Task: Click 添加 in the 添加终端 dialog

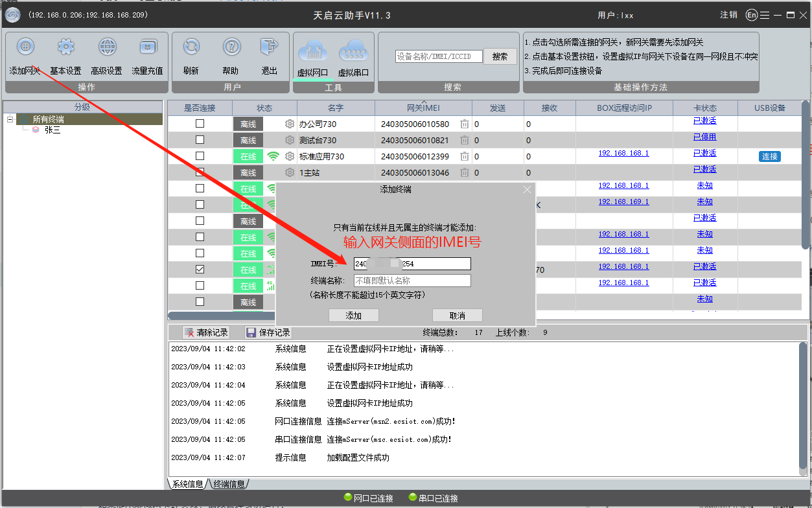Action: click(x=353, y=316)
